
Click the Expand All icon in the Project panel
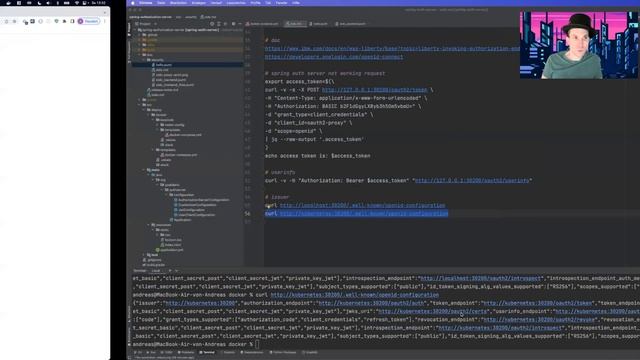[x=219, y=24]
